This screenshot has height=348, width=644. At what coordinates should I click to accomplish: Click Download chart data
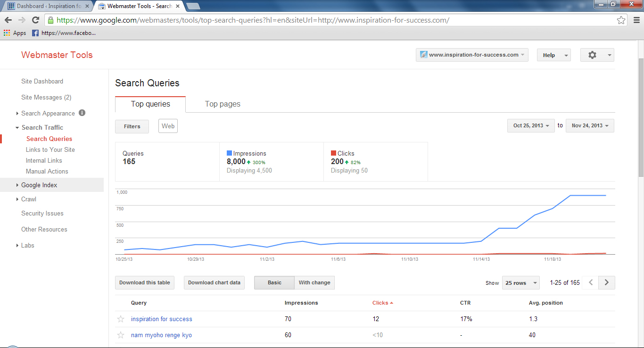tap(214, 282)
